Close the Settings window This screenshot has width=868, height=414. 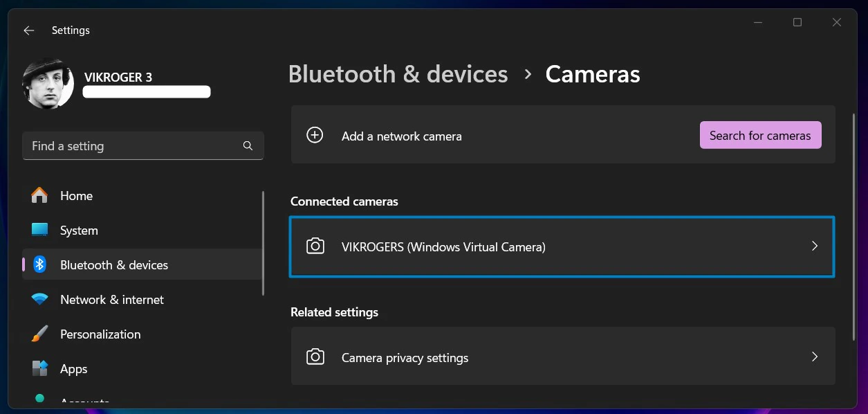tap(837, 22)
